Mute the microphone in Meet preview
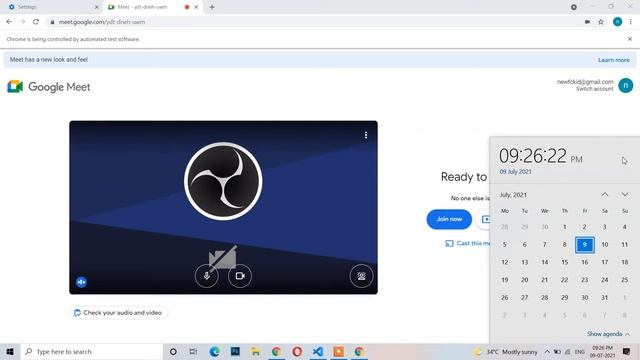The height and width of the screenshot is (360, 640). 207,276
